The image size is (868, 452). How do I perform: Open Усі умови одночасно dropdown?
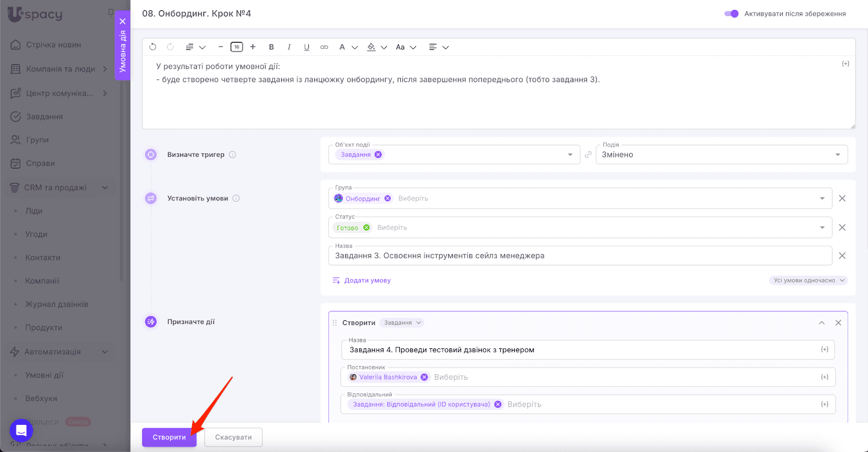(x=808, y=281)
